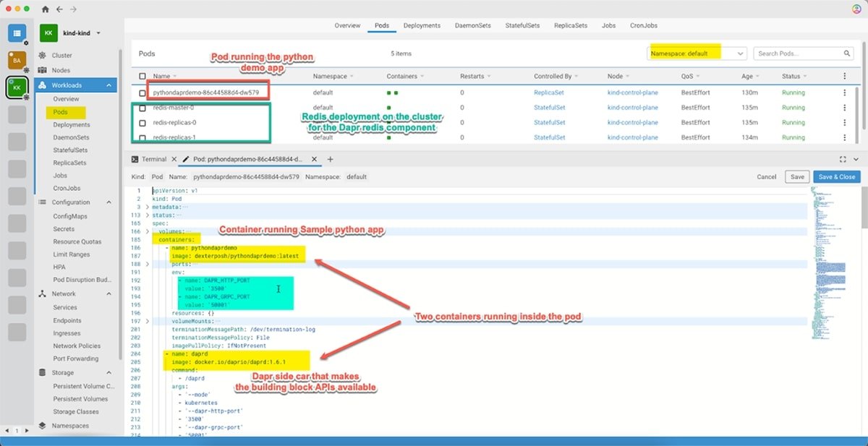The height and width of the screenshot is (446, 868).
Task: Expand the metadata fold in YAML editor
Action: point(148,207)
